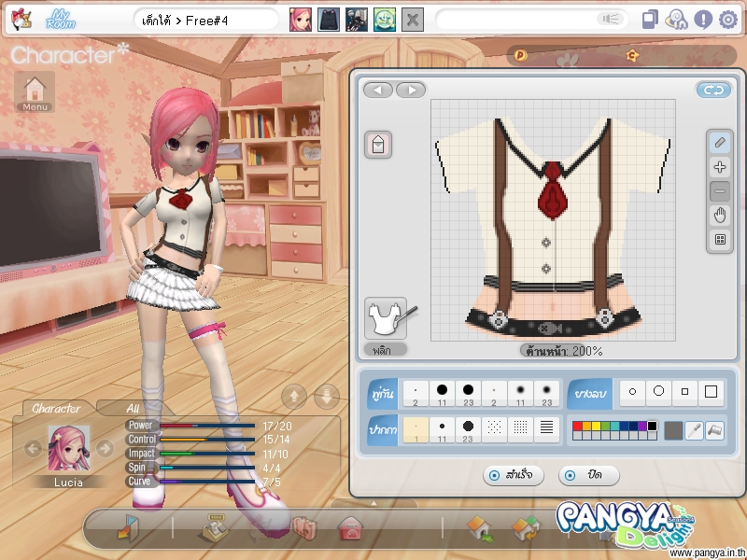Viewport: 747px width, 560px height.
Task: Click the Pangya mascot logo top left
Action: (x=21, y=20)
